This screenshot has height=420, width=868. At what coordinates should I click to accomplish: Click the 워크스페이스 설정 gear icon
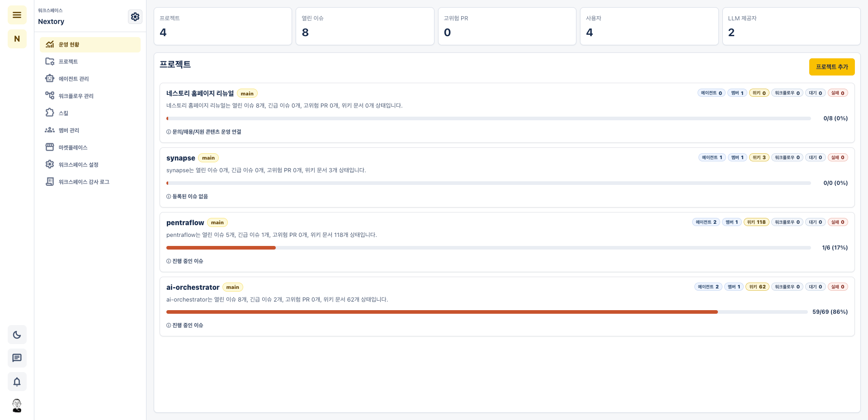(50, 165)
